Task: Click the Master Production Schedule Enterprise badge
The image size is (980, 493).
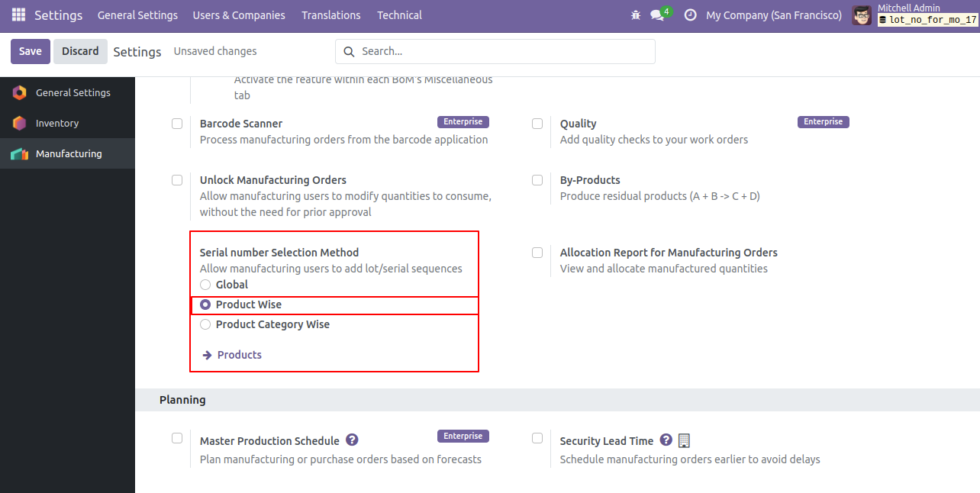Action: 463,436
